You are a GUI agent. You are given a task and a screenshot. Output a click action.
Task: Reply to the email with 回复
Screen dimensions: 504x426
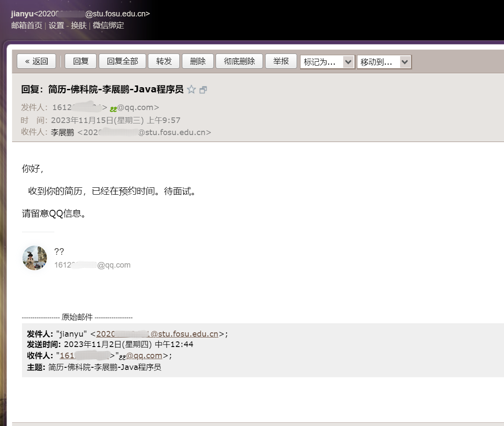click(x=81, y=61)
